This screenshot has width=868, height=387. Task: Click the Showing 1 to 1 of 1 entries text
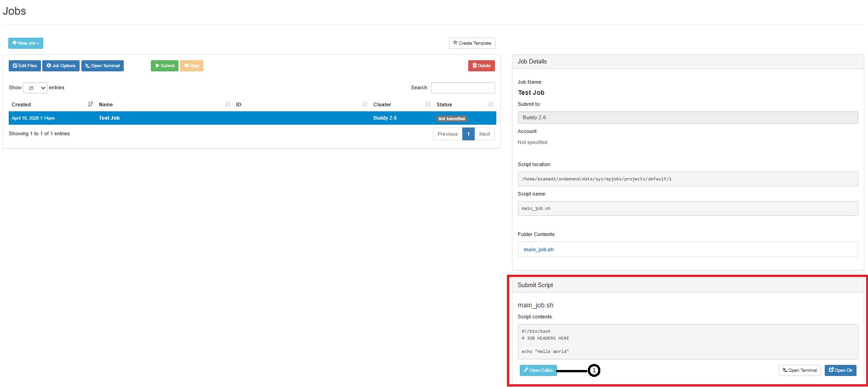coord(39,134)
